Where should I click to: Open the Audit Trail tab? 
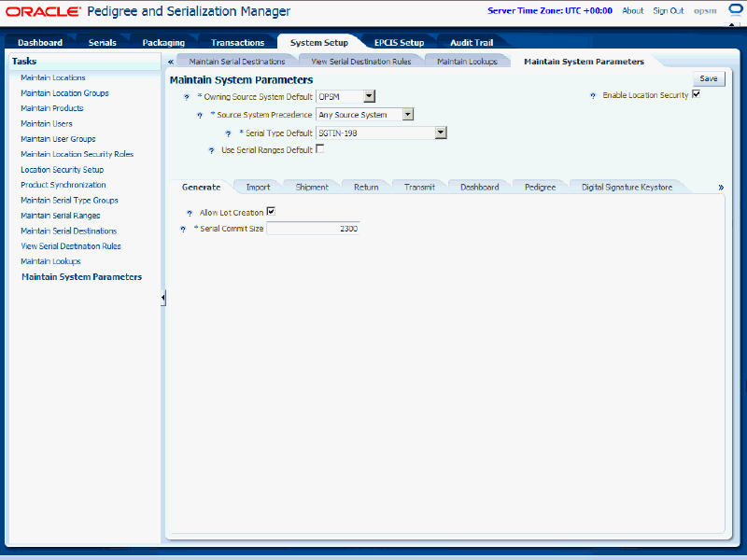472,42
